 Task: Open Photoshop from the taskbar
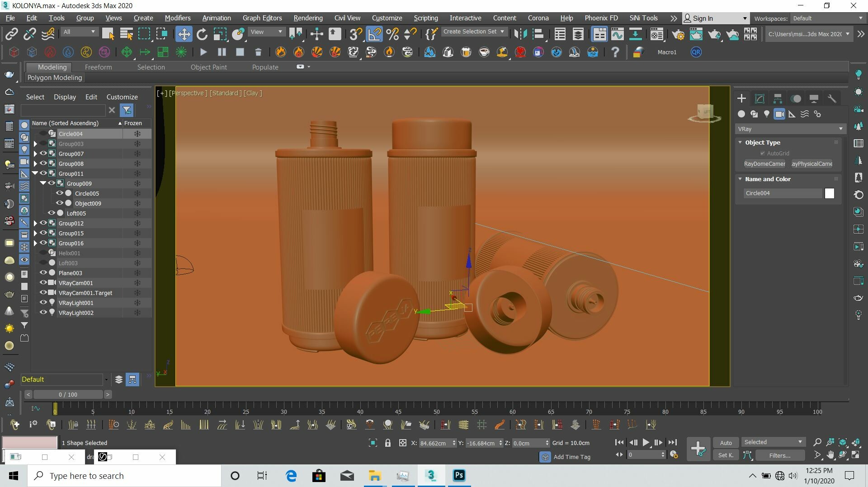coord(459,475)
